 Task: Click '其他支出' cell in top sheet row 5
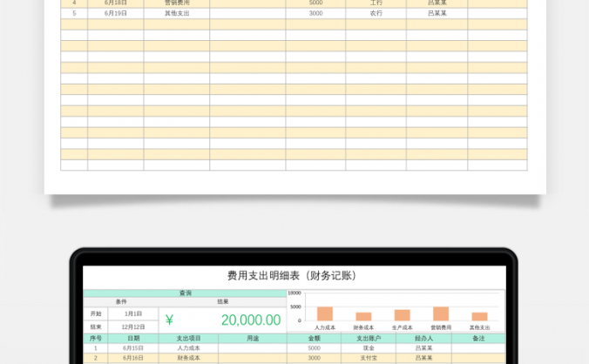coord(177,13)
